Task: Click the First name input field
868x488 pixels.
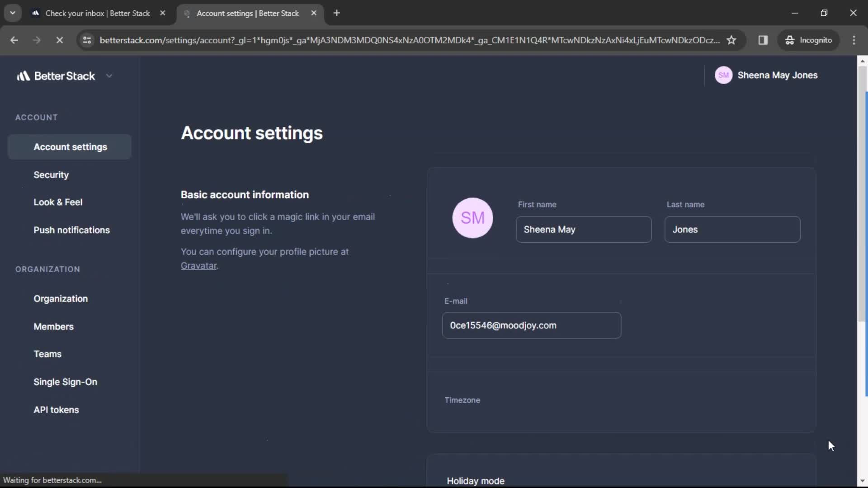Action: [584, 230]
